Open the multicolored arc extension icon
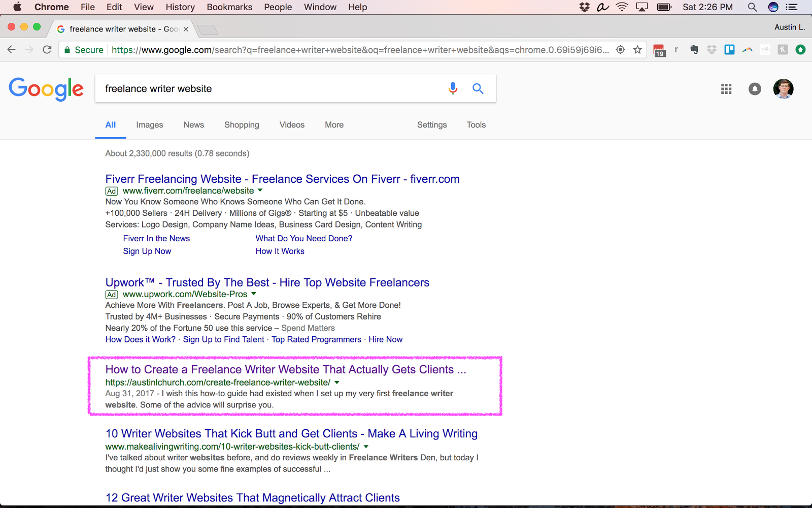812x508 pixels. pos(747,49)
